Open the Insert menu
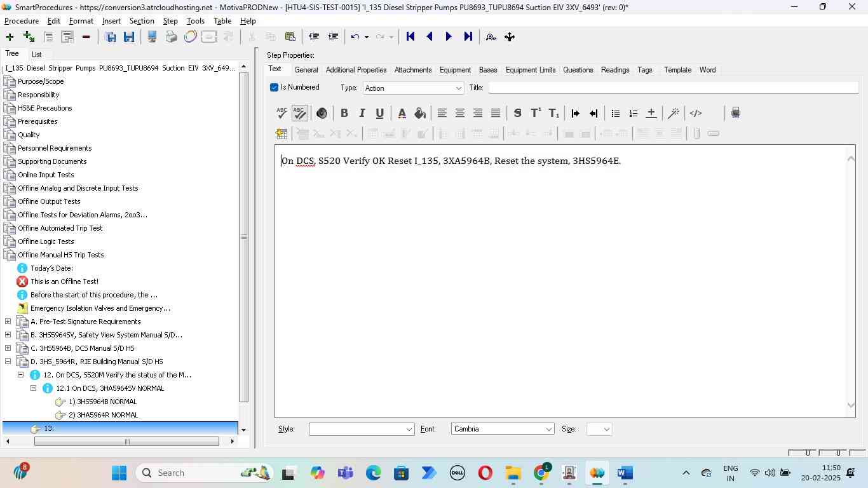868x488 pixels. pos(111,21)
